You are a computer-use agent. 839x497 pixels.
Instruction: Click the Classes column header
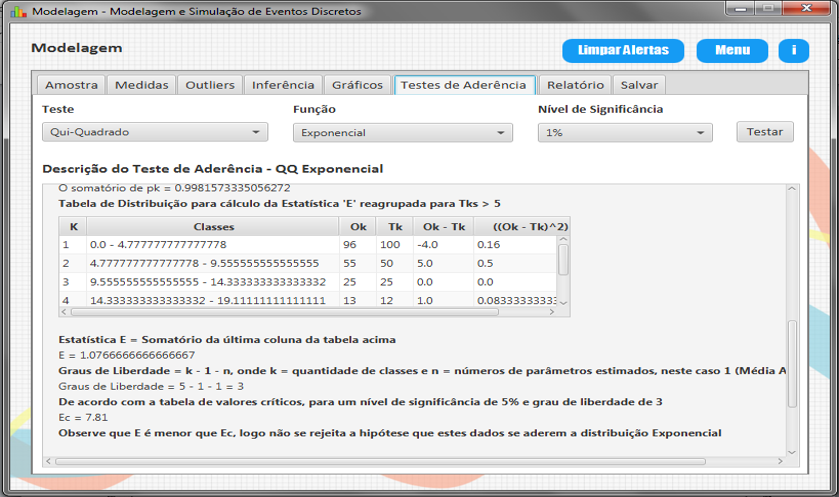click(213, 226)
